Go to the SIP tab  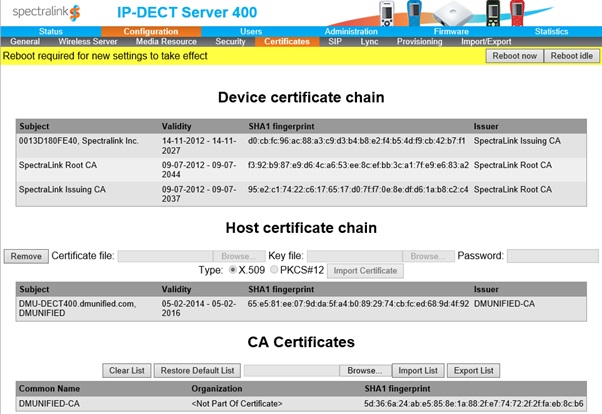(334, 42)
